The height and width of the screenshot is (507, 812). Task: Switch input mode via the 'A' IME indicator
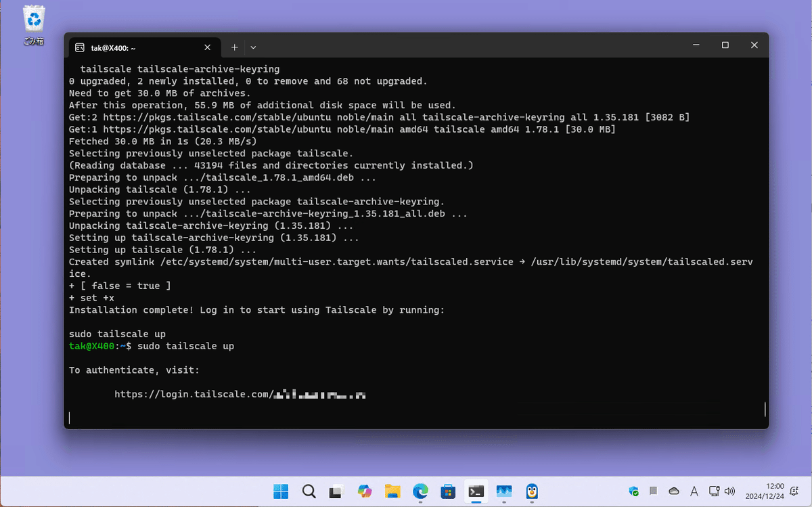click(x=694, y=491)
